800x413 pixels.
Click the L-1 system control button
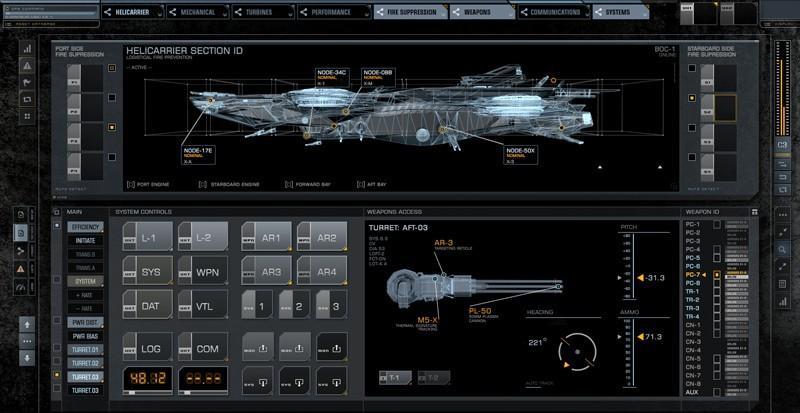(148, 236)
